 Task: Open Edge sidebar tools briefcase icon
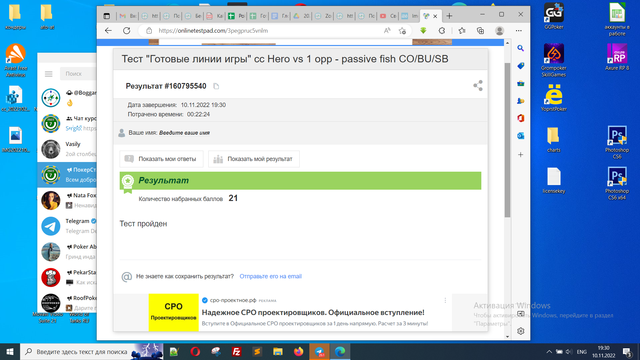coord(520,83)
